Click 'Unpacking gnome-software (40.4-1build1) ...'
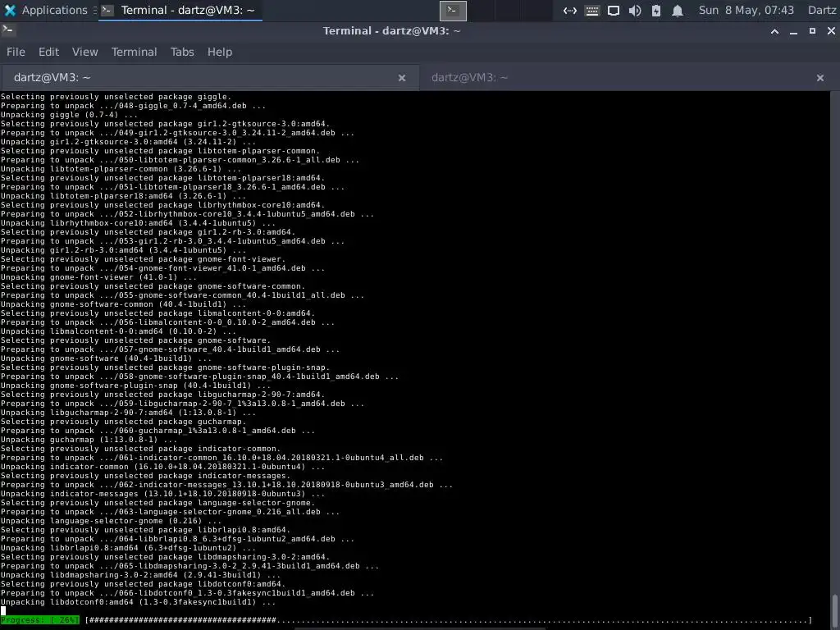The image size is (840, 630). click(x=106, y=358)
